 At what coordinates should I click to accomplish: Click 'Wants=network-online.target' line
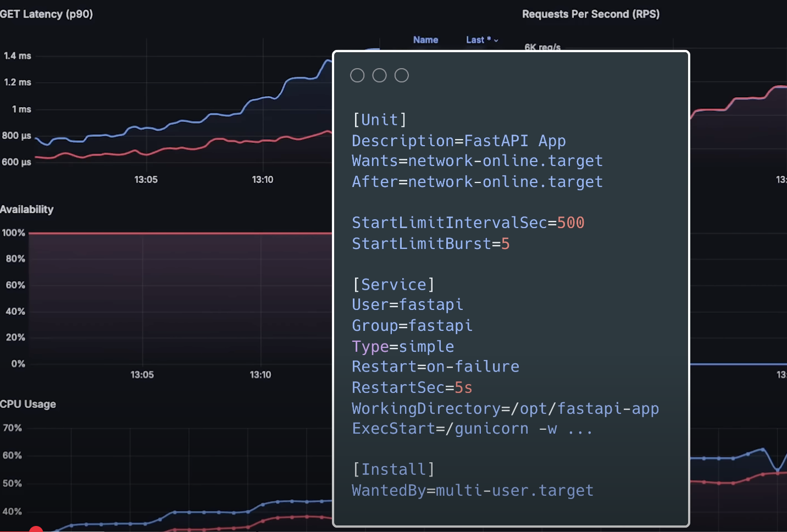point(478,161)
